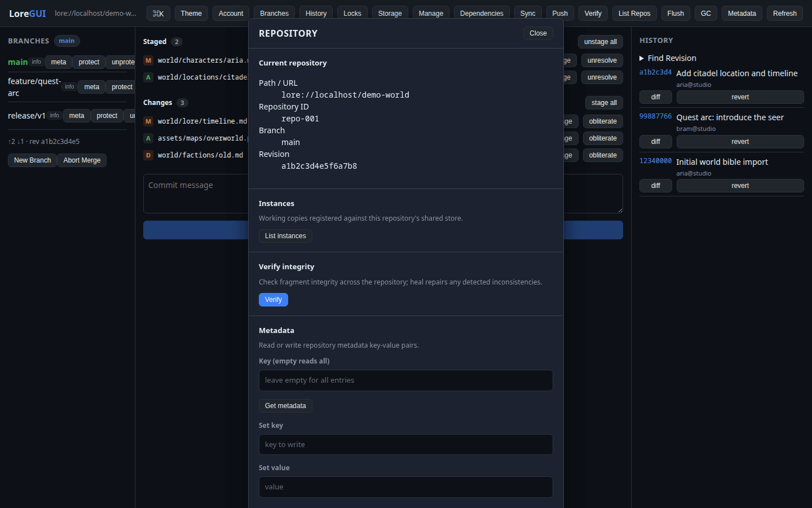Focus the Set key input field
Screen dimensions: 812x508
click(x=406, y=445)
